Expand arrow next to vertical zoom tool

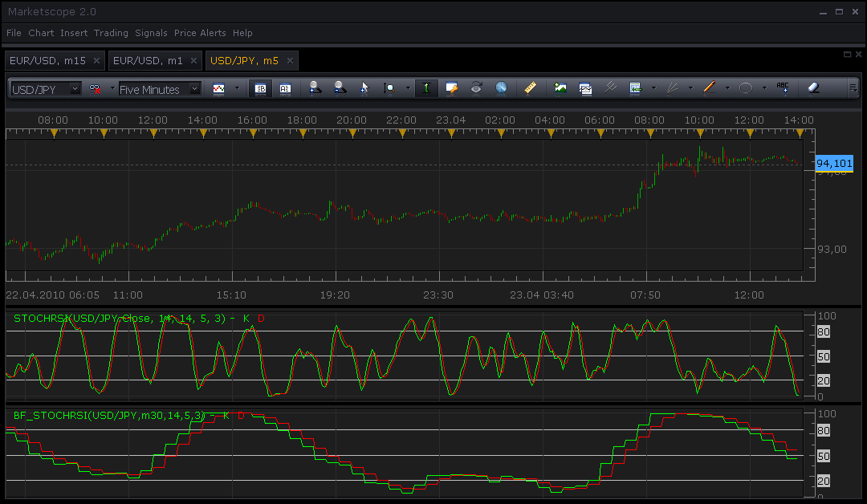pyautogui.click(x=408, y=88)
